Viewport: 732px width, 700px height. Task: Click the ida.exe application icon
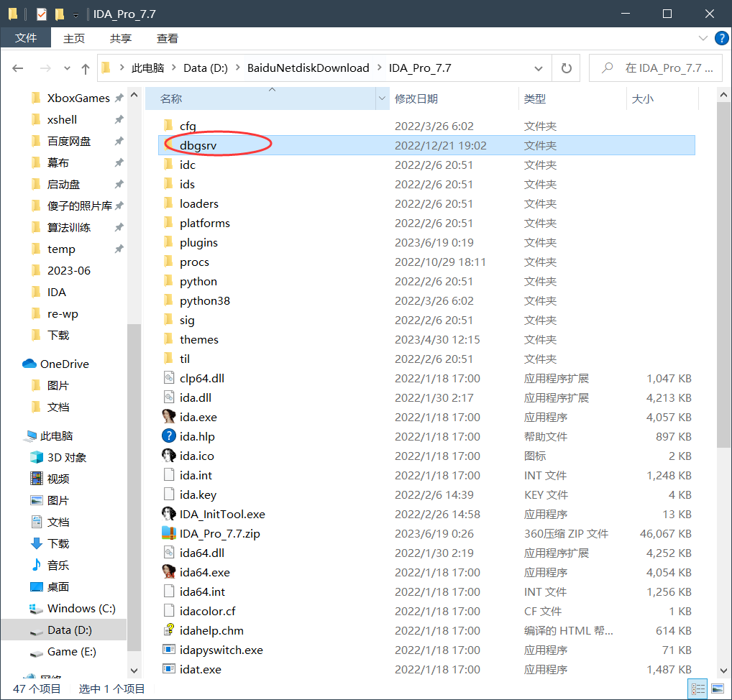point(168,417)
